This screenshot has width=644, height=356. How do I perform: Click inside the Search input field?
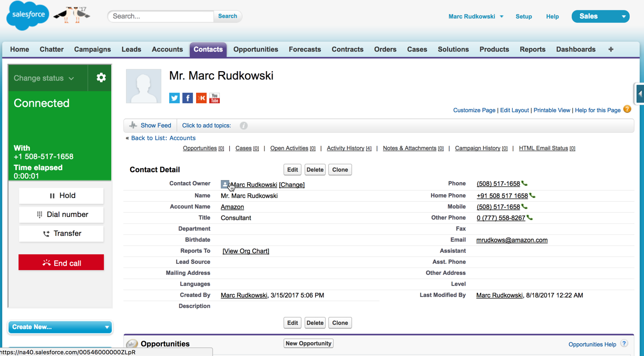tap(161, 16)
